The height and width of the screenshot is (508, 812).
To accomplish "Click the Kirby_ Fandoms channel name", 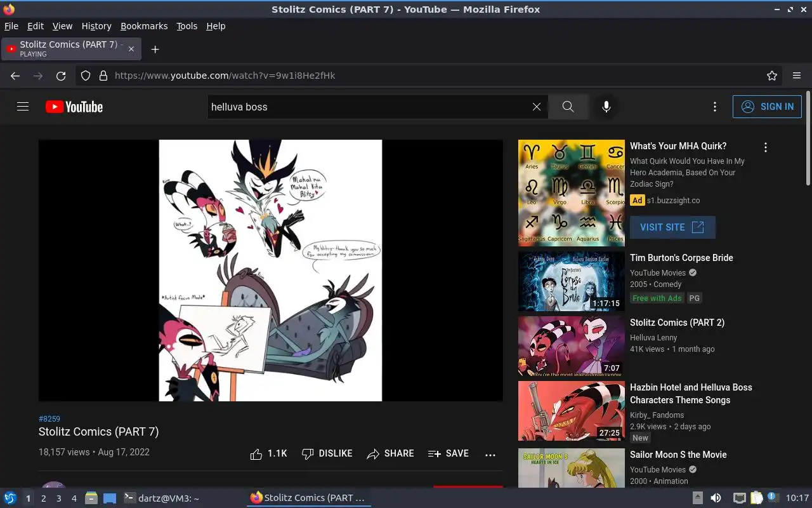I will tap(657, 415).
